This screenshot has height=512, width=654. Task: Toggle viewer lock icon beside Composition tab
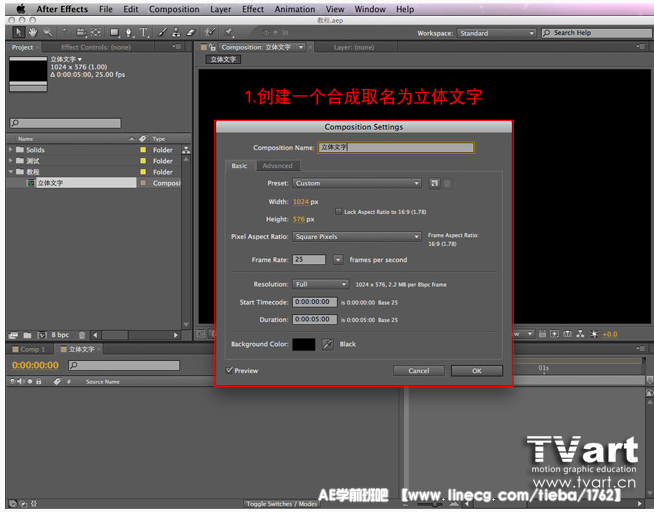[213, 48]
